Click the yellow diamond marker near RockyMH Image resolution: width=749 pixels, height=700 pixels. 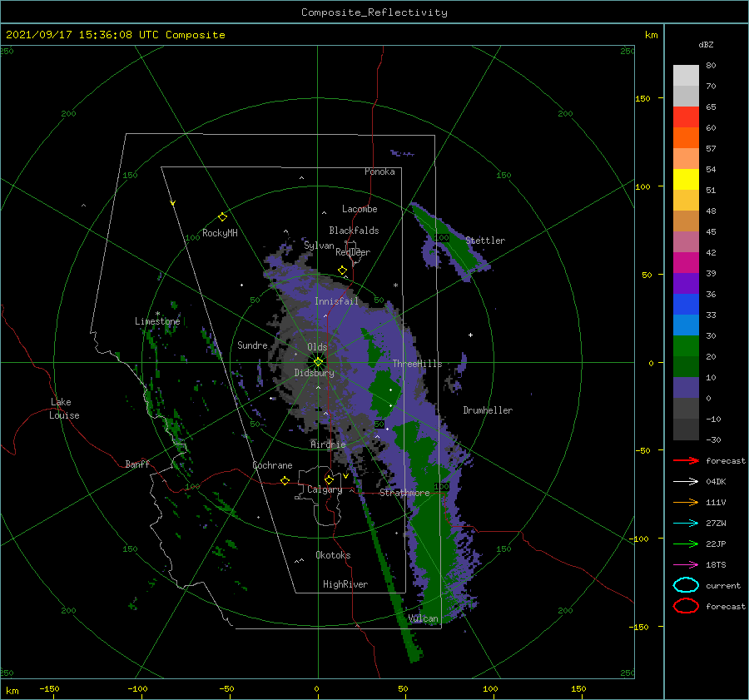222,217
